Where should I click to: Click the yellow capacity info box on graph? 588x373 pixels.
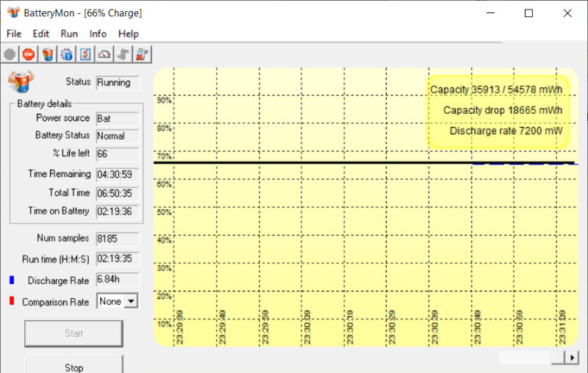pyautogui.click(x=498, y=111)
